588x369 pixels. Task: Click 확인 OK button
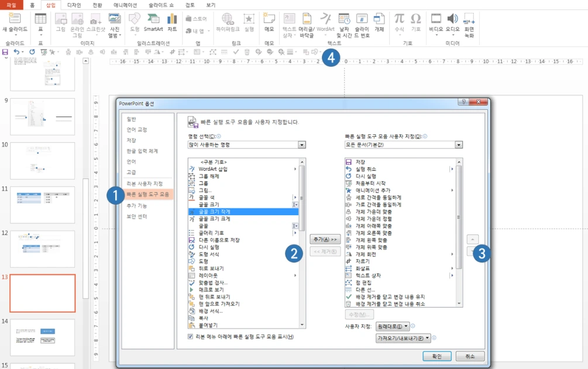[x=437, y=356]
